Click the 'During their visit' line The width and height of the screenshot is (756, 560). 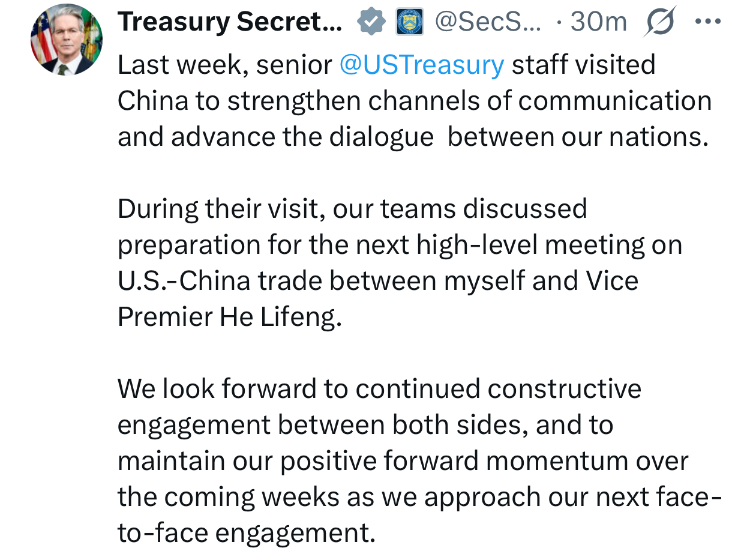pos(352,209)
